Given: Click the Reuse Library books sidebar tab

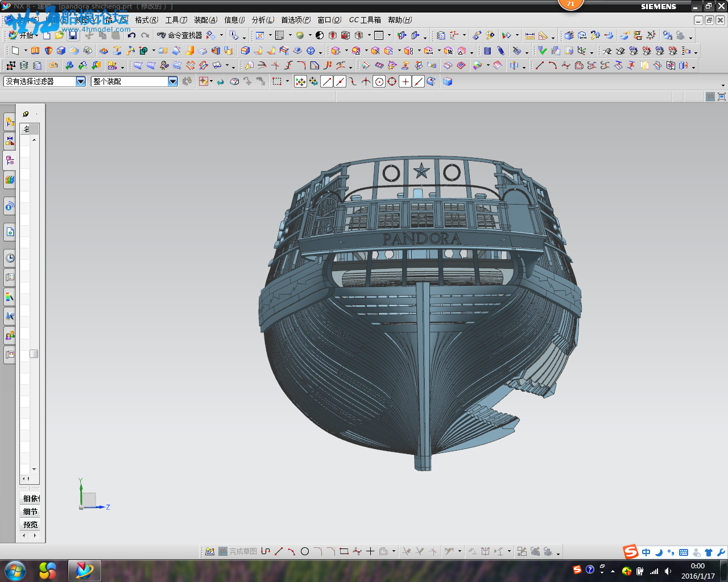Looking at the screenshot, I should coord(10,180).
